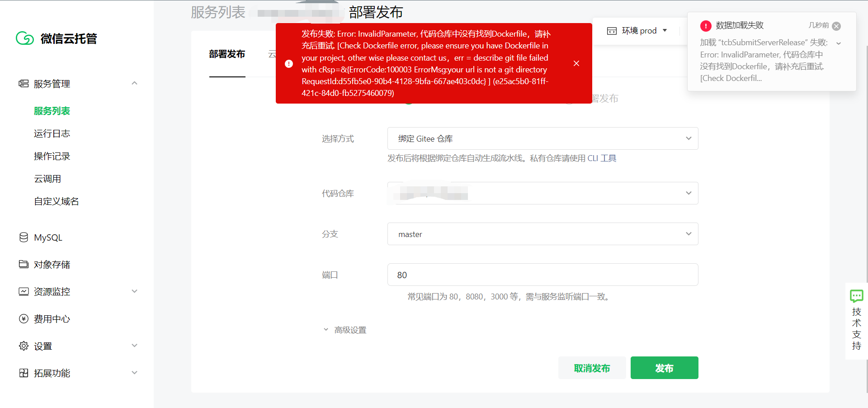Image resolution: width=868 pixels, height=408 pixels.
Task: Open the 选择方式 dropdown showing 绑定 Gitee 仓库
Action: point(542,138)
